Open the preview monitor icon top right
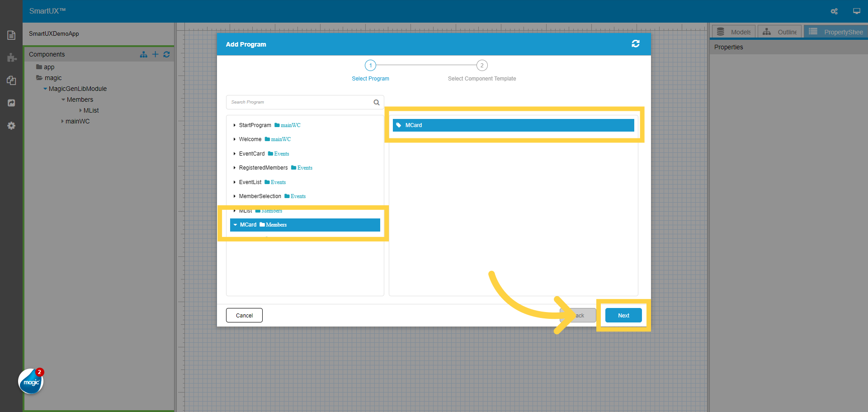The width and height of the screenshot is (868, 412). [x=857, y=11]
